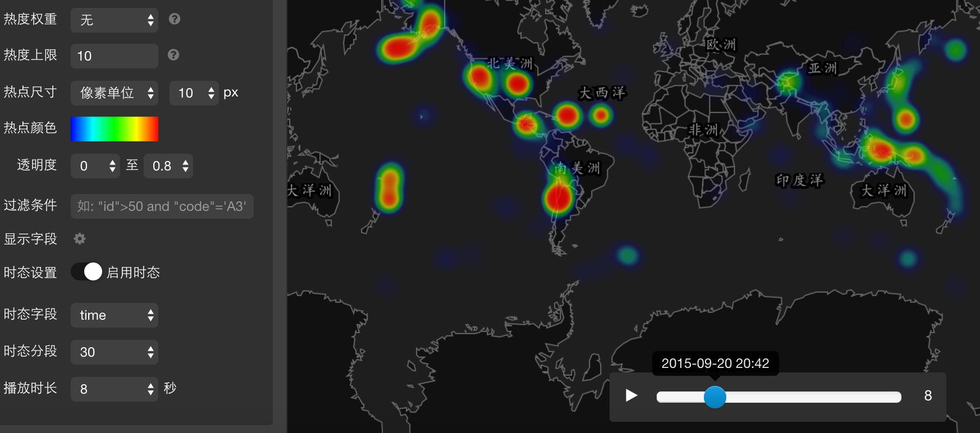The image size is (980, 433).
Task: Click the 过滤条件 filter input box
Action: tap(162, 206)
